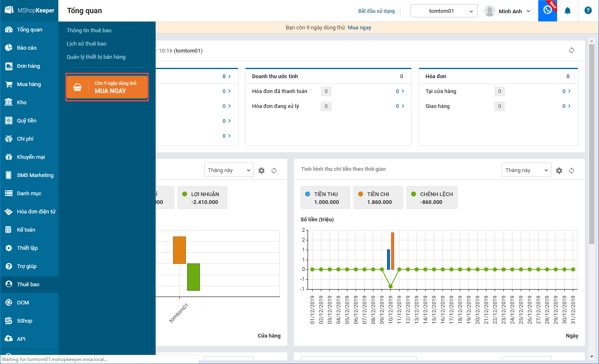Toggle TIỀN THU legend series

click(x=325, y=198)
